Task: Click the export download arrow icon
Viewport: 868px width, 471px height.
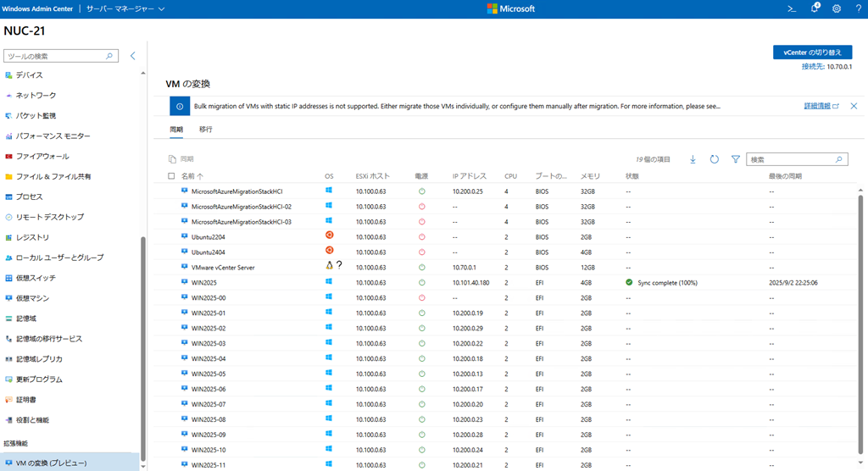Action: 693,159
